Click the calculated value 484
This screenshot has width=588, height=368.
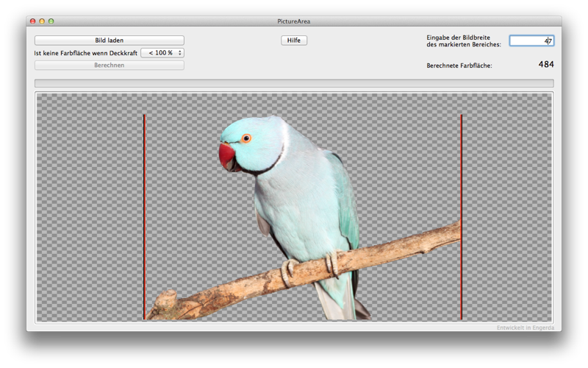[x=546, y=64]
